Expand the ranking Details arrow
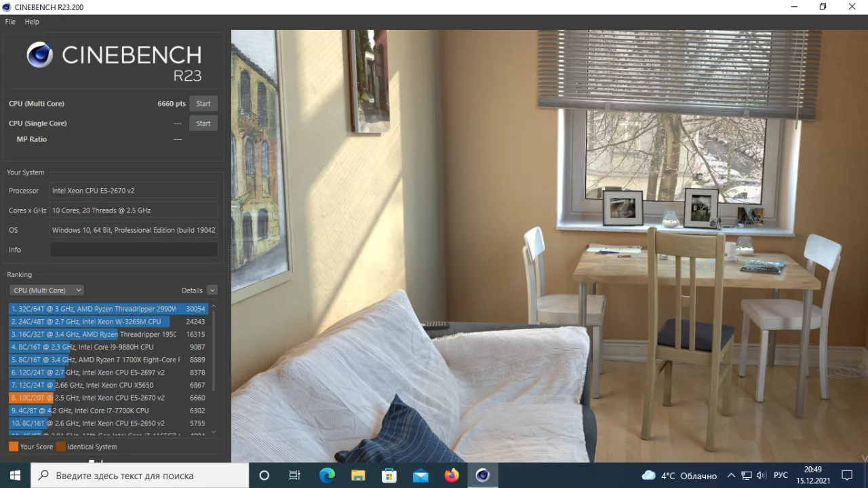 click(212, 290)
